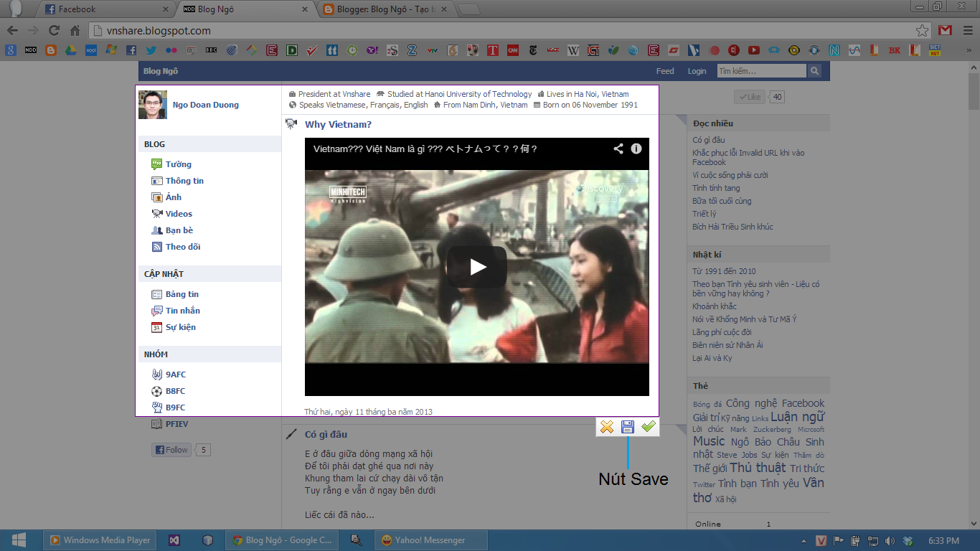
Task: Click the Feed link in blog header
Action: (665, 71)
